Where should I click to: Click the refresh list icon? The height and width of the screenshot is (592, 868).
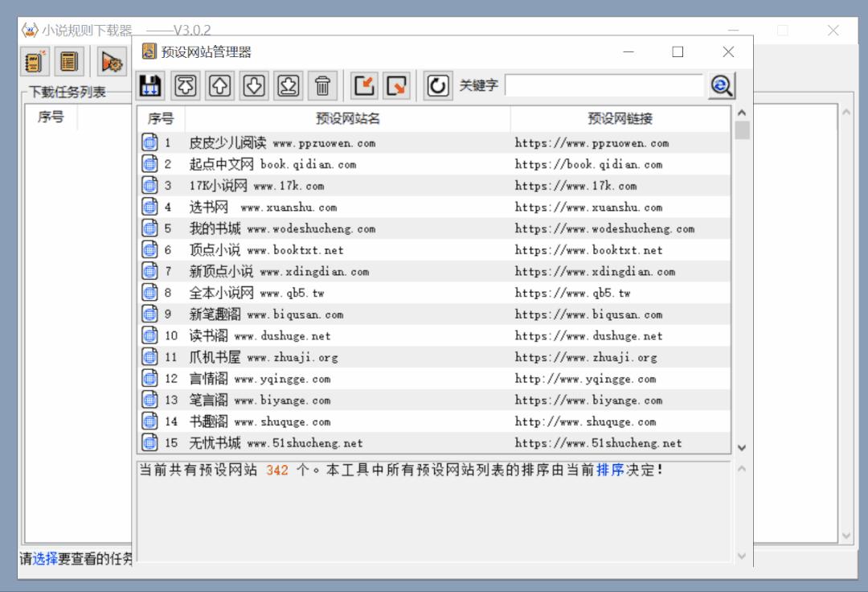tap(438, 85)
